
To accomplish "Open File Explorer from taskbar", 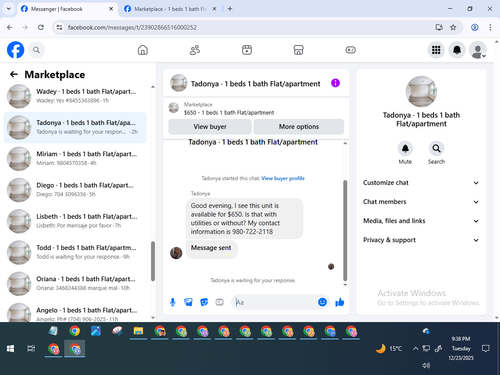I will pyautogui.click(x=138, y=331).
